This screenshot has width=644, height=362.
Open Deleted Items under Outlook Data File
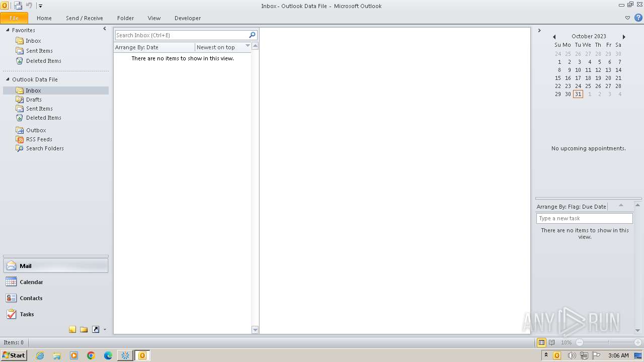coord(44,118)
